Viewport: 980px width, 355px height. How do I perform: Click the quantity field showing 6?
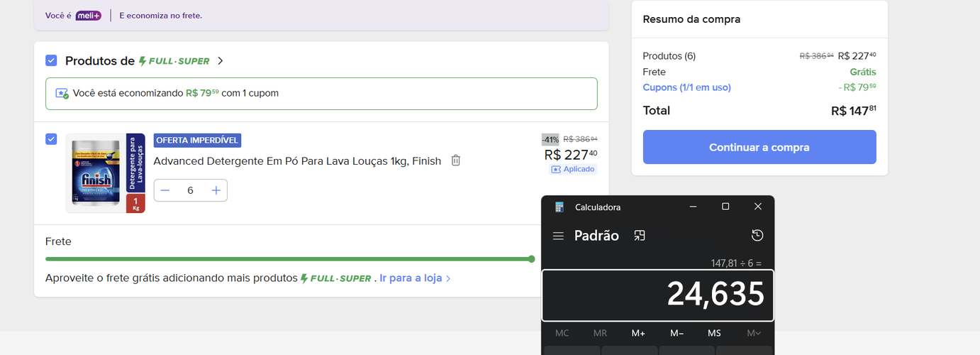tap(191, 190)
